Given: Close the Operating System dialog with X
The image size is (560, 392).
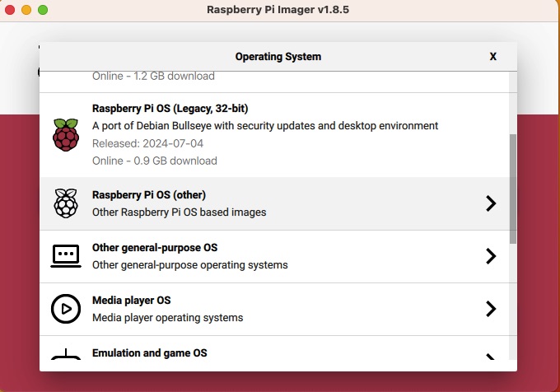Looking at the screenshot, I should (492, 57).
